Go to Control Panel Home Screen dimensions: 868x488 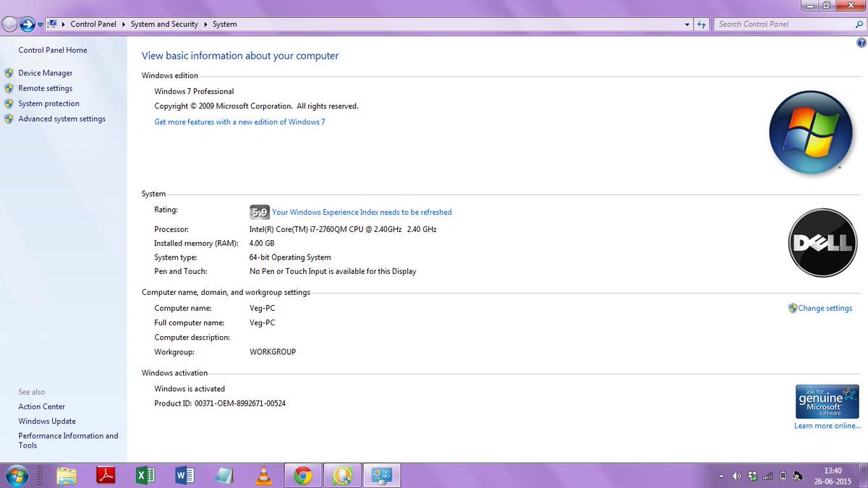click(x=53, y=50)
